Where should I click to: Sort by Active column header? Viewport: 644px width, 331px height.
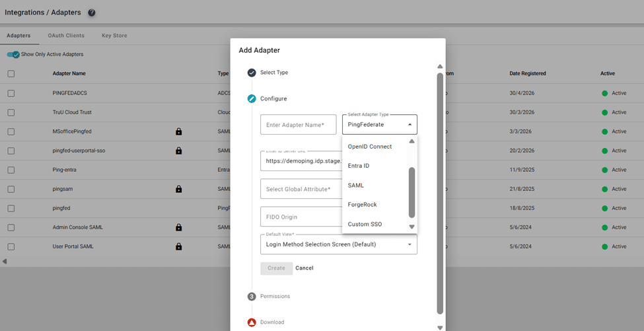tap(608, 73)
